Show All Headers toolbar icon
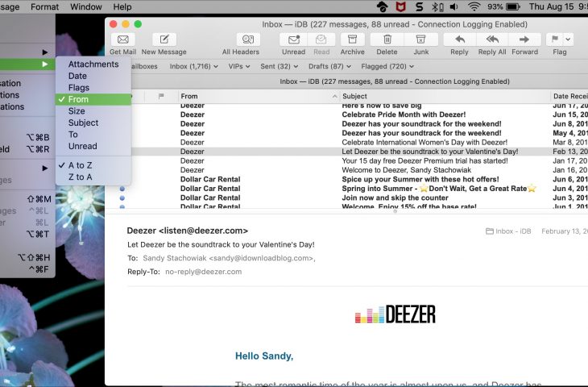Image resolution: width=588 pixels, height=387 pixels. pyautogui.click(x=248, y=40)
